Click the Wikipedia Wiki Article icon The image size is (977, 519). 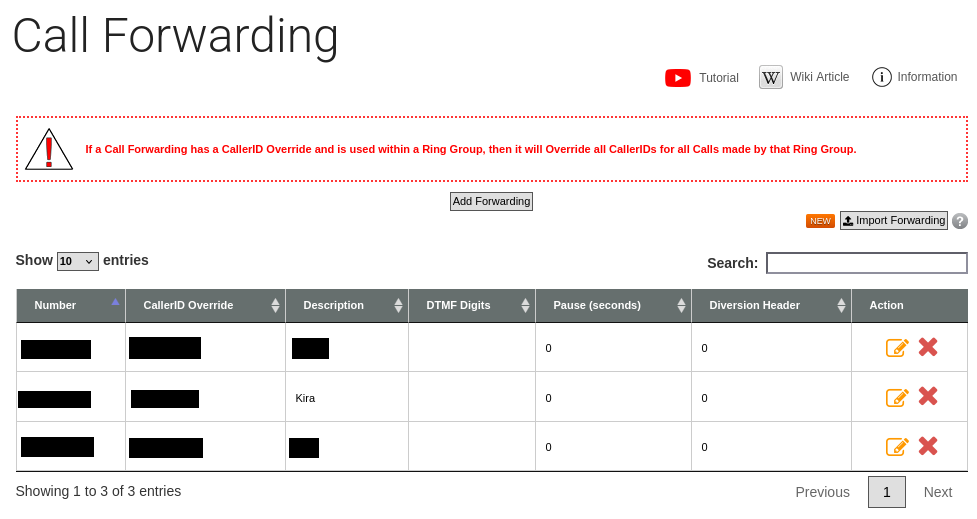(x=771, y=77)
